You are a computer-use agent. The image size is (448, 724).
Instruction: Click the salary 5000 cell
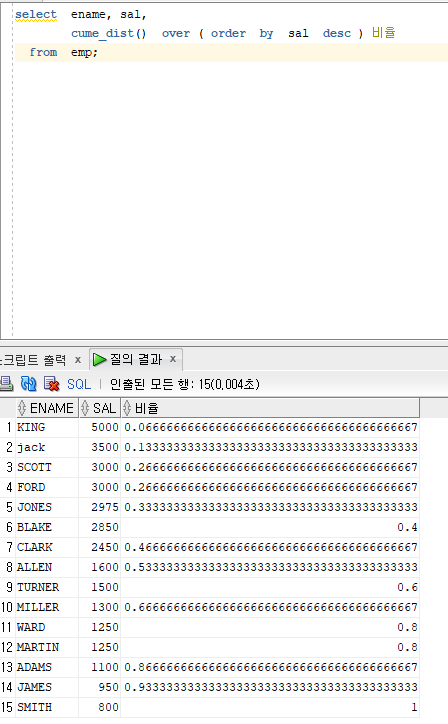(100, 427)
